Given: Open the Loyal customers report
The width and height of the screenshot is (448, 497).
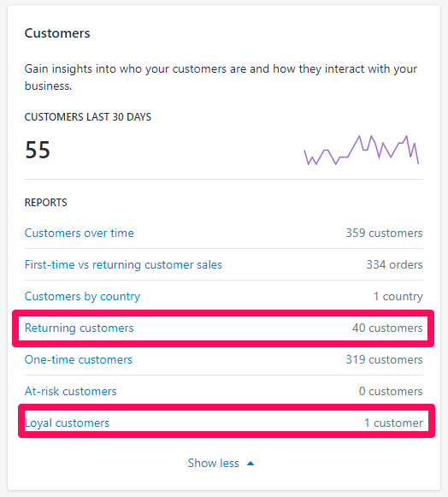Looking at the screenshot, I should coord(67,423).
